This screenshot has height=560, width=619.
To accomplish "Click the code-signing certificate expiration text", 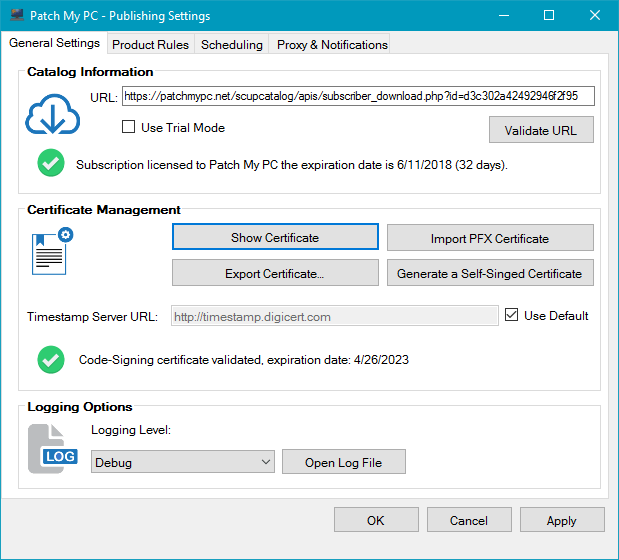I will coord(244,360).
